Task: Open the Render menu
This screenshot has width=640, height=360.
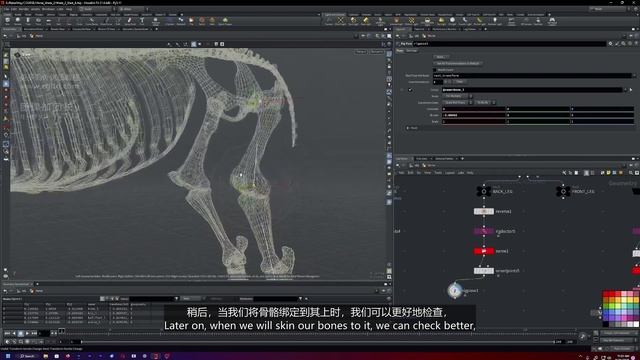Action: [24, 9]
